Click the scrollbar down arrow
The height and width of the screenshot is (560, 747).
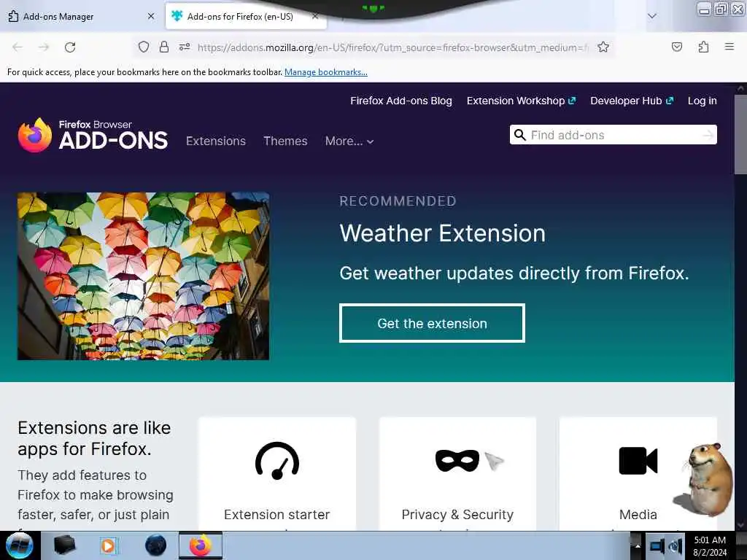click(x=740, y=525)
